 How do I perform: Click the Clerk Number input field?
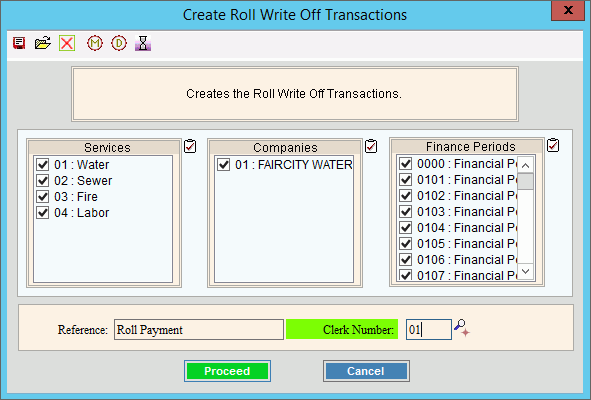[x=429, y=330]
